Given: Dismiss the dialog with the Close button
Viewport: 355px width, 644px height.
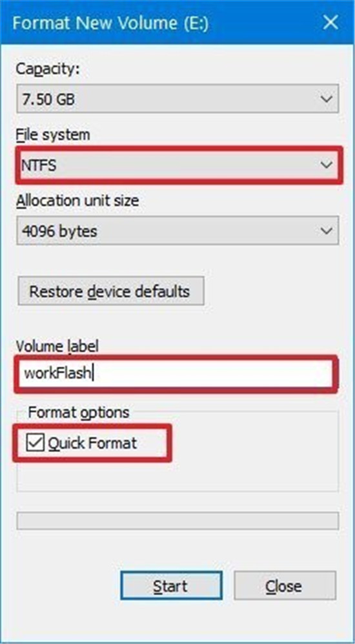Looking at the screenshot, I should [x=285, y=585].
